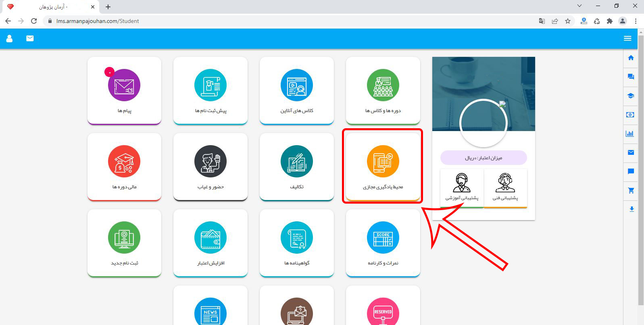Click the money icon in right sidebar
Image resolution: width=644 pixels, height=325 pixels.
point(630,115)
